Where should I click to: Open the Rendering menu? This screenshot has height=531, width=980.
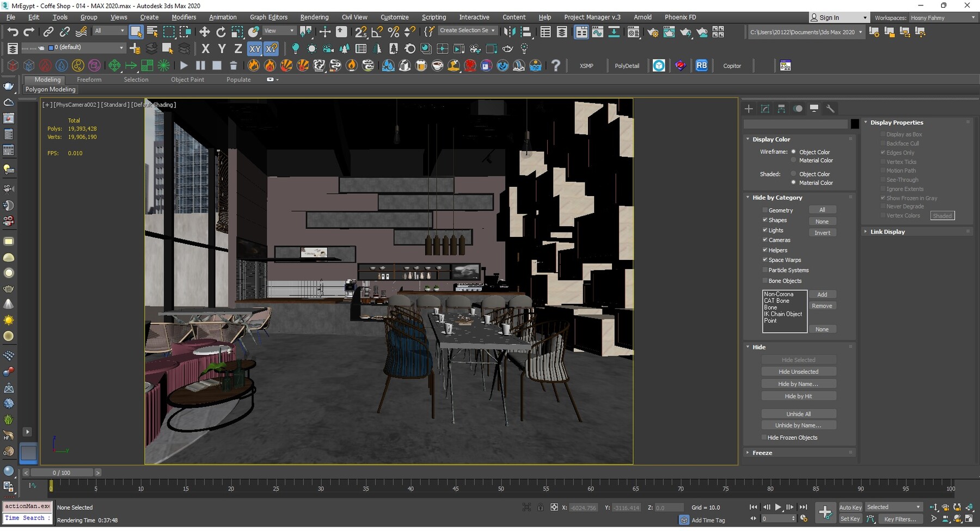pyautogui.click(x=314, y=17)
